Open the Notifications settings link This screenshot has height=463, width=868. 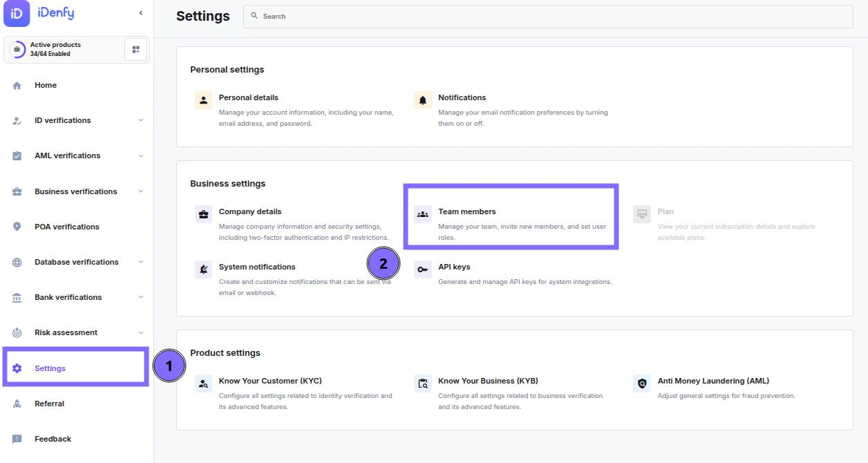tap(462, 97)
